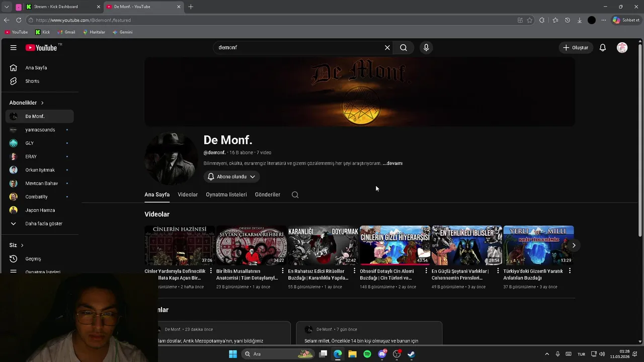Open Task View from the taskbar
This screenshot has height=362, width=644.
323,354
